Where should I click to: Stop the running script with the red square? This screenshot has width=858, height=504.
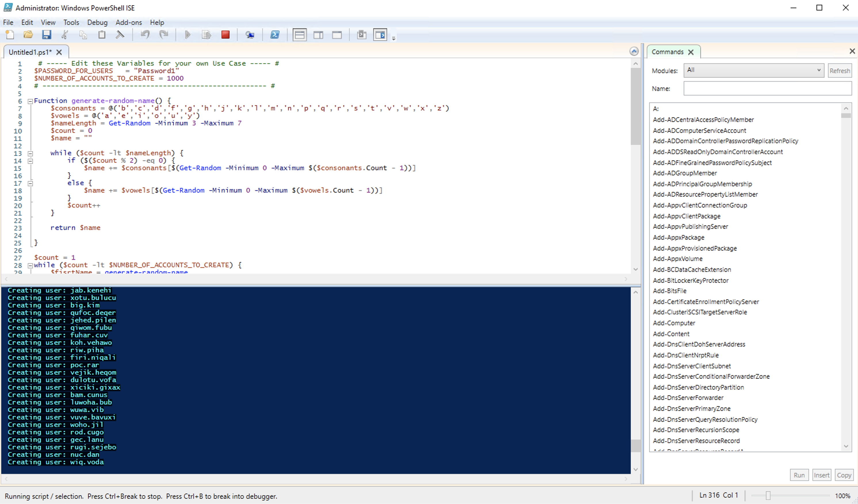225,35
